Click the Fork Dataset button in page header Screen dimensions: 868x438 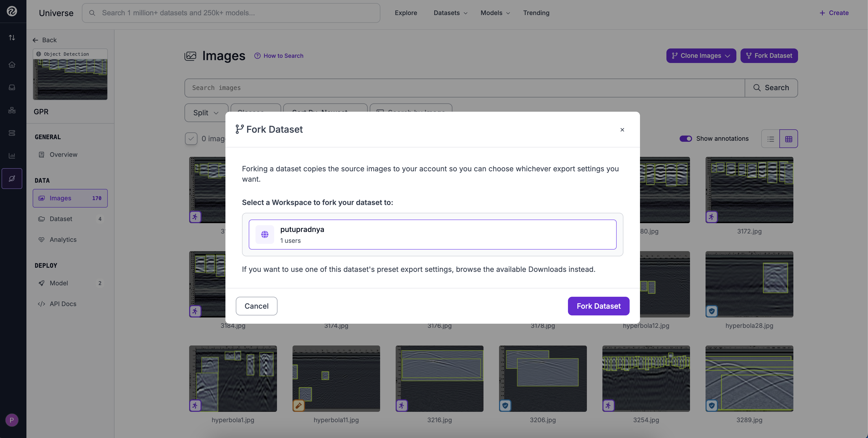769,55
